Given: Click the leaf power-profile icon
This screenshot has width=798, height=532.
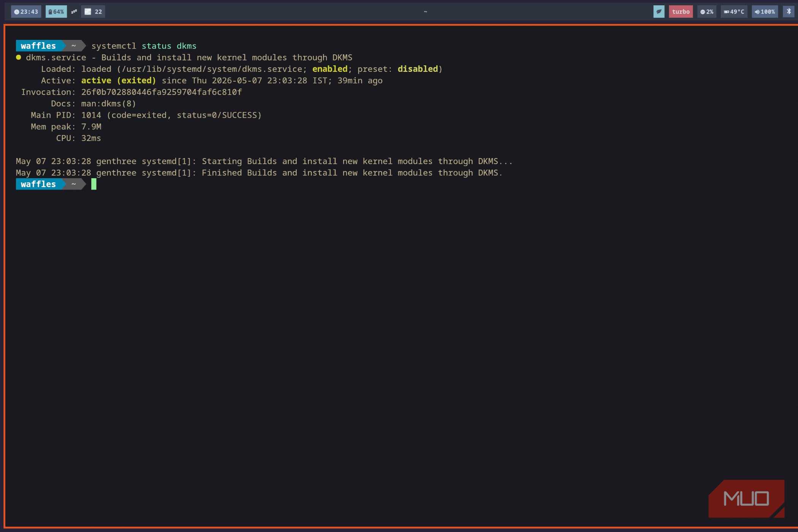Looking at the screenshot, I should pos(659,12).
